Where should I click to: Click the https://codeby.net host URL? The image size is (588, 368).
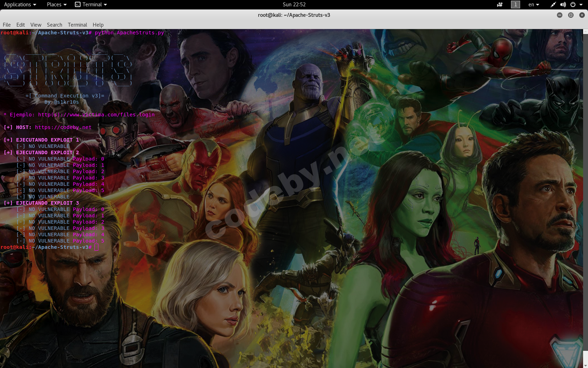point(63,127)
